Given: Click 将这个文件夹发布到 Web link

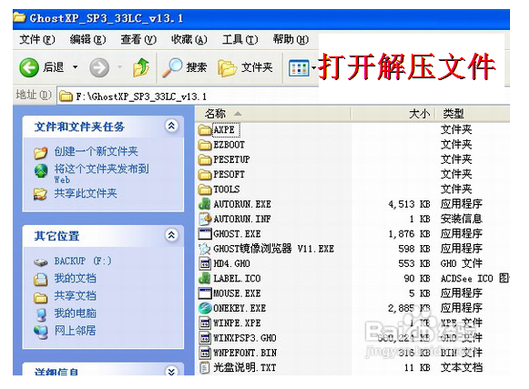Looking at the screenshot, I should click(101, 173).
